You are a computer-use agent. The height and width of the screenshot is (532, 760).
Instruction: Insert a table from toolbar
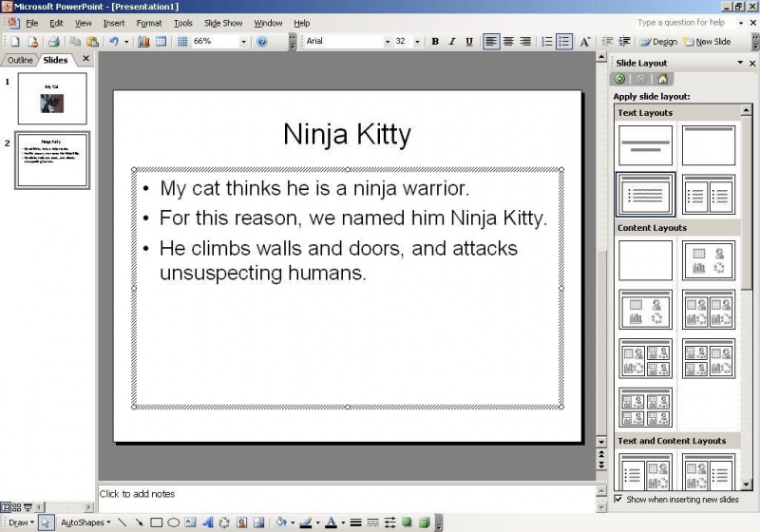pyautogui.click(x=161, y=42)
